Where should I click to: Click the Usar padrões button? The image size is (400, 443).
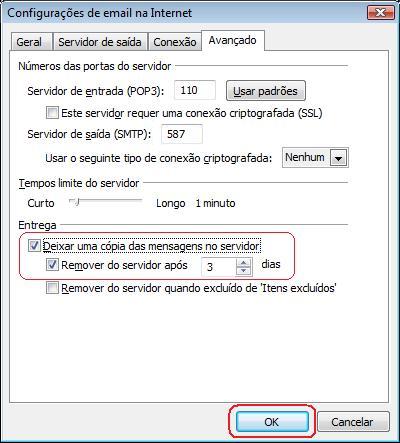point(266,91)
